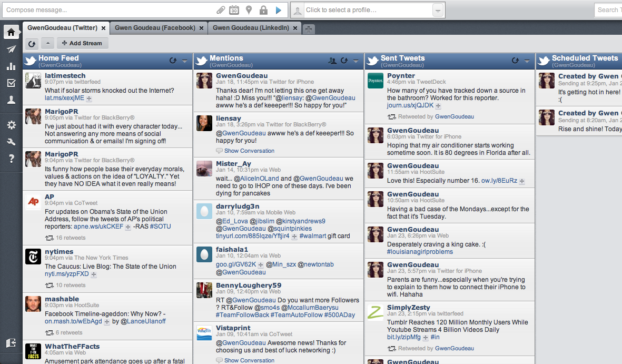
Task: Click the Search box
Action: [x=608, y=10]
